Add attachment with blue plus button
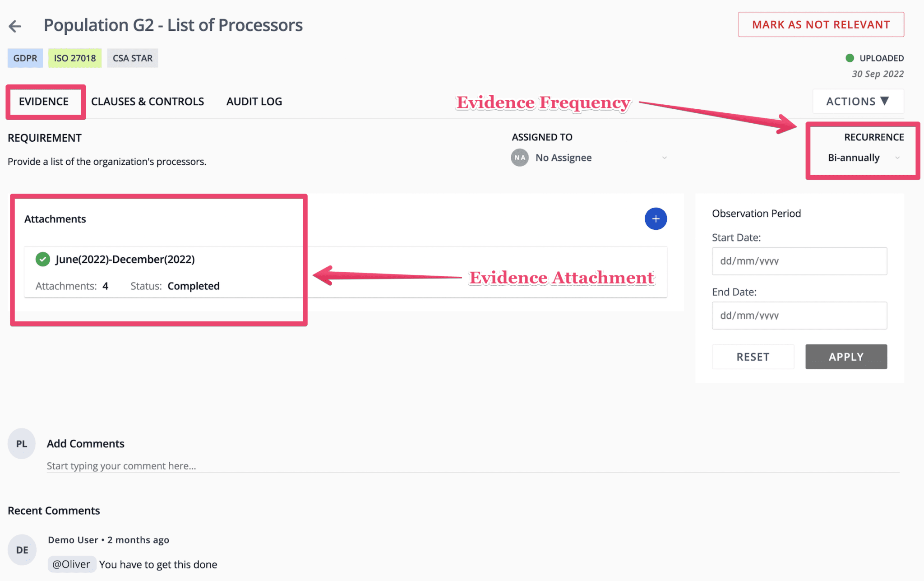Image resolution: width=924 pixels, height=581 pixels. tap(656, 219)
